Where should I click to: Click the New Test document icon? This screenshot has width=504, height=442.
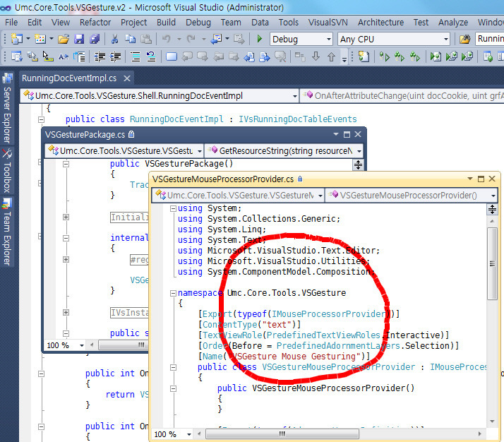coord(364,57)
